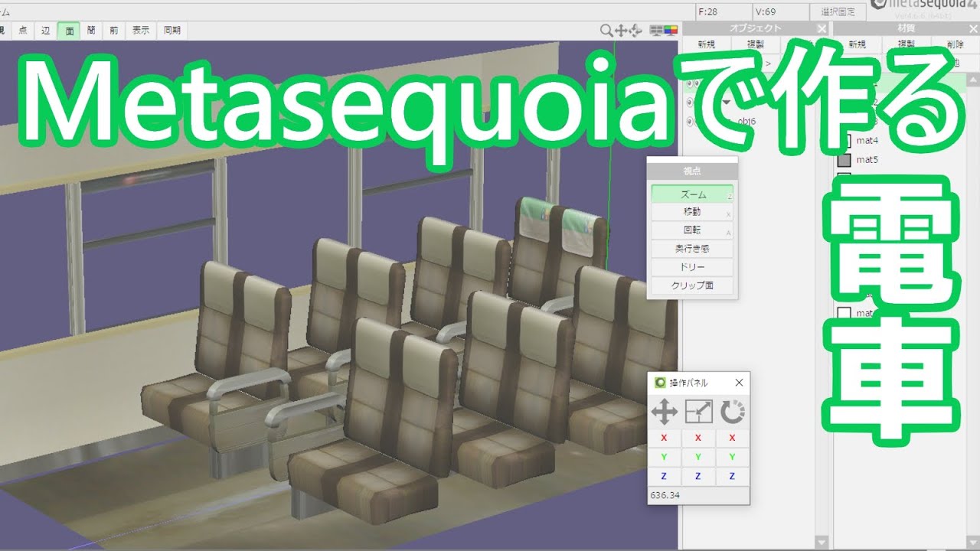The width and height of the screenshot is (980, 551).
Task: Click the green Y under the rotate handle
Action: [x=733, y=457]
